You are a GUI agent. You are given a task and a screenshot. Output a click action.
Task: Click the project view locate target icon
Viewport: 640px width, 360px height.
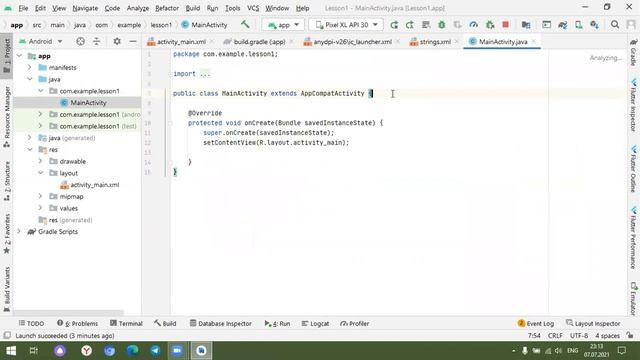click(80, 41)
